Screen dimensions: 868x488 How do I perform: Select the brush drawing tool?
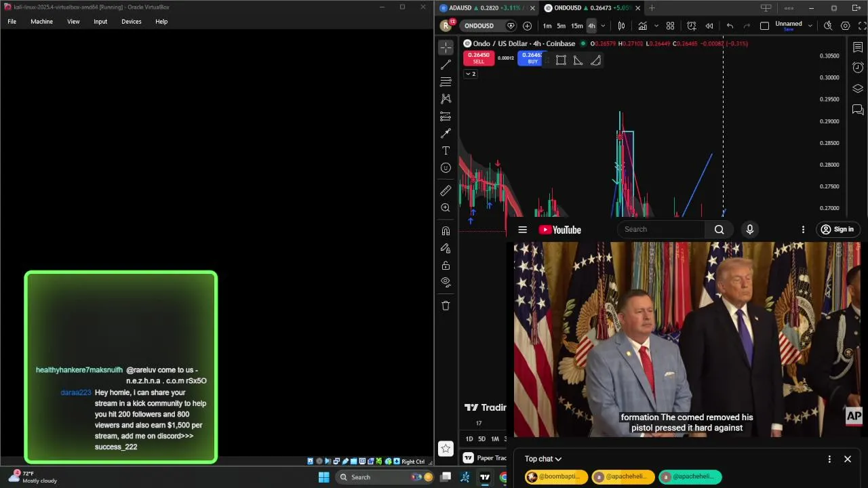pyautogui.click(x=446, y=134)
